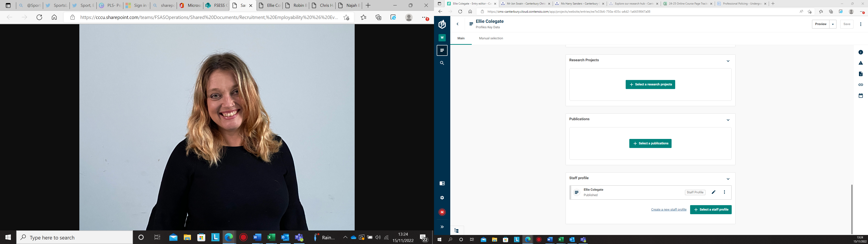The image size is (868, 244).
Task: Click Select a research projects button
Action: click(650, 84)
